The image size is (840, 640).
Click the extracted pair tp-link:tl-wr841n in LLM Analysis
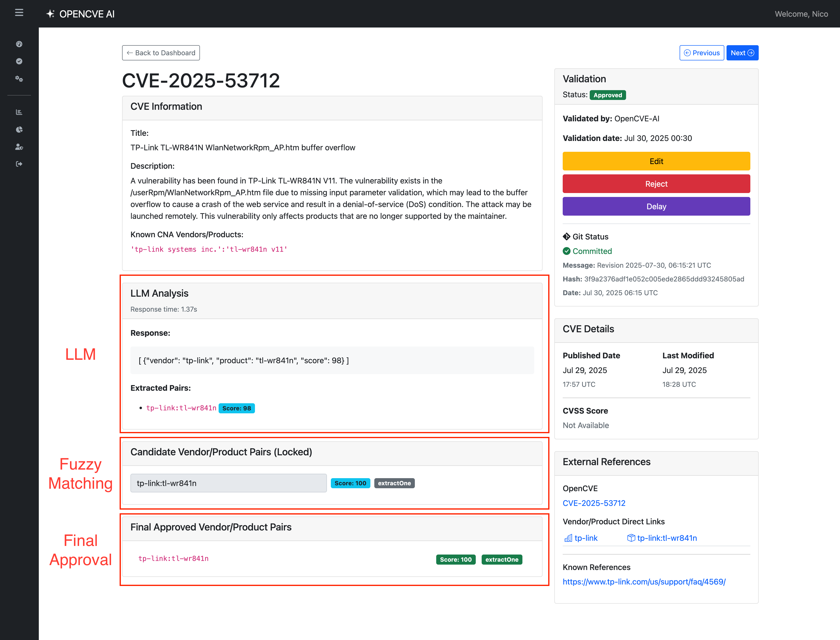pyautogui.click(x=181, y=408)
